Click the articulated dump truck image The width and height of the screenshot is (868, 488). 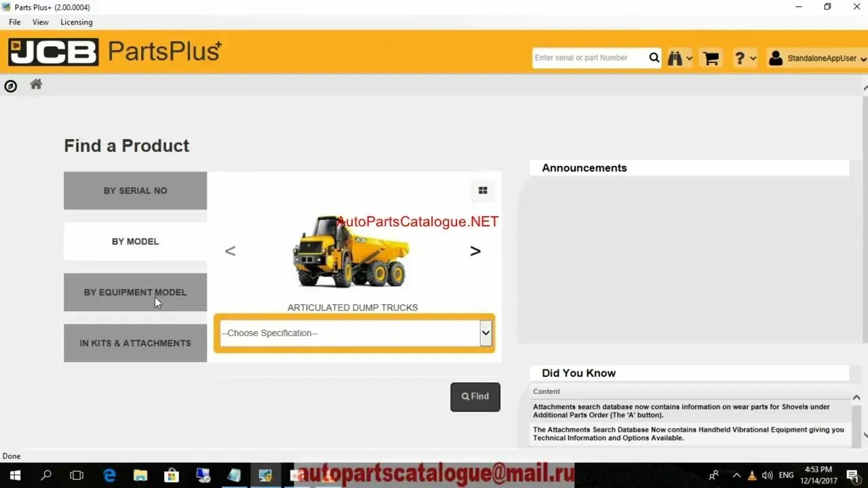coord(351,251)
